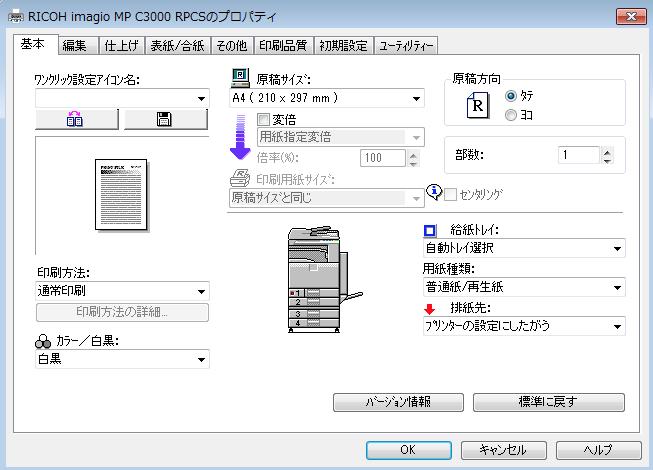Open the 給紙トレイ 自動トレイ選択 dropdown
The image size is (653, 470).
pyautogui.click(x=524, y=248)
